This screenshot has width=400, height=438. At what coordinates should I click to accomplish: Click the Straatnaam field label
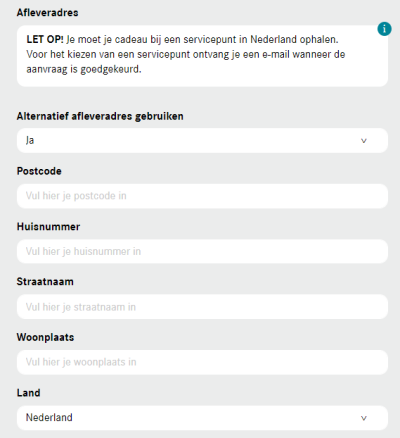pyautogui.click(x=45, y=282)
